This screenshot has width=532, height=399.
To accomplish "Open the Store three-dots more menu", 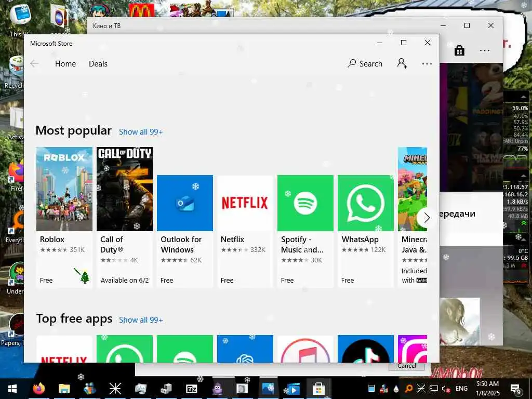I will (427, 64).
